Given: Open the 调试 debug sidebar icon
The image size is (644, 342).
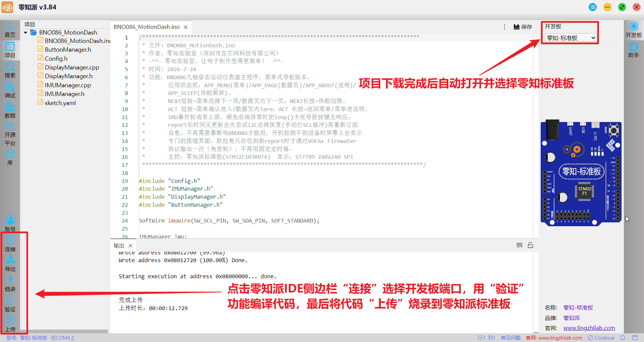Looking at the screenshot, I should (x=10, y=90).
